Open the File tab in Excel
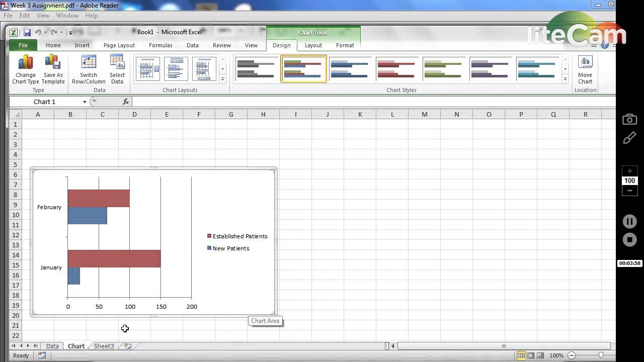This screenshot has height=362, width=644. 23,45
